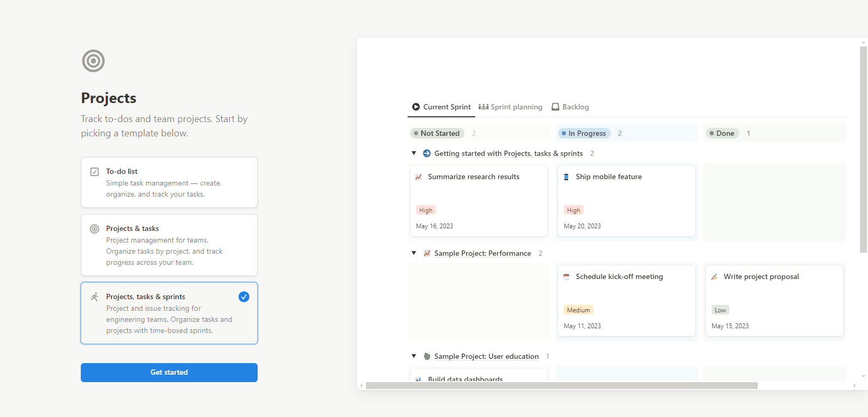Select the Projects, tasks & sprints template
Viewport: 868px width, 417px height.
click(169, 313)
